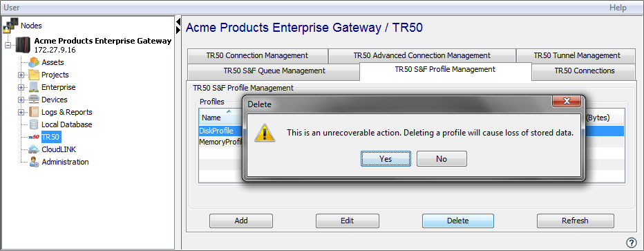Click the Projects folder icon
Screen dimensions: 644x251
coord(34,75)
